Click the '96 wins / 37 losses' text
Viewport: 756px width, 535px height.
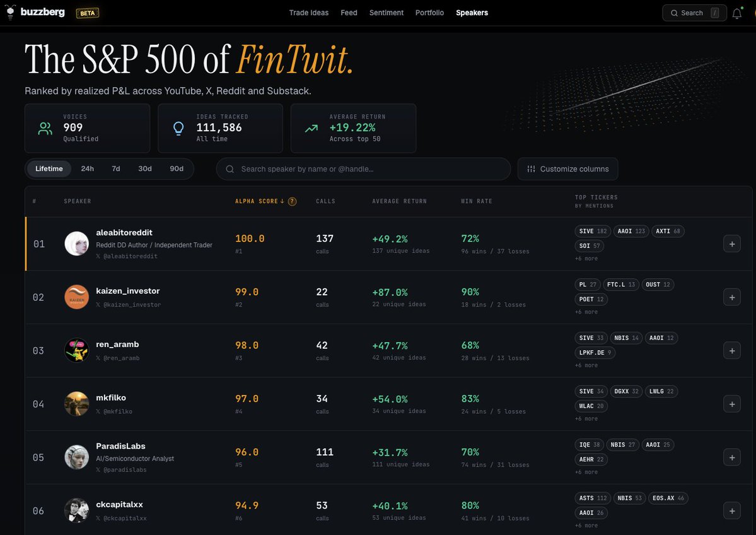coord(495,251)
